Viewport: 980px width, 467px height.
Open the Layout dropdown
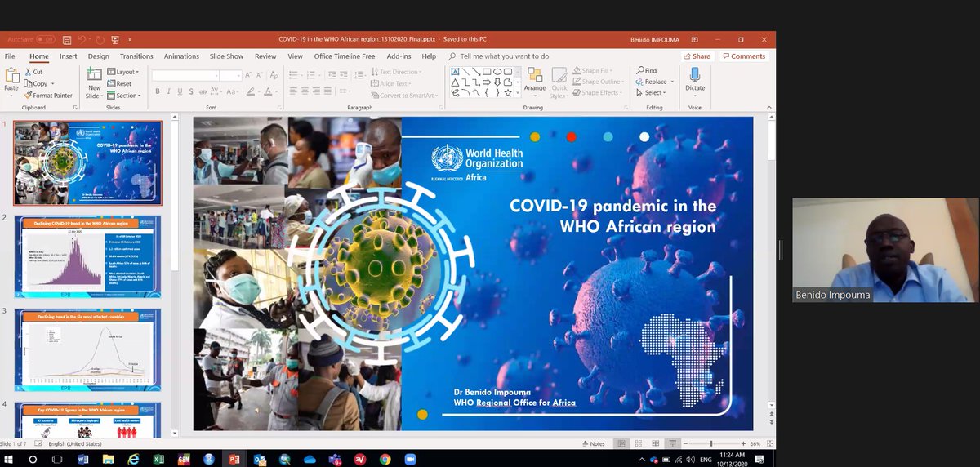(x=123, y=72)
